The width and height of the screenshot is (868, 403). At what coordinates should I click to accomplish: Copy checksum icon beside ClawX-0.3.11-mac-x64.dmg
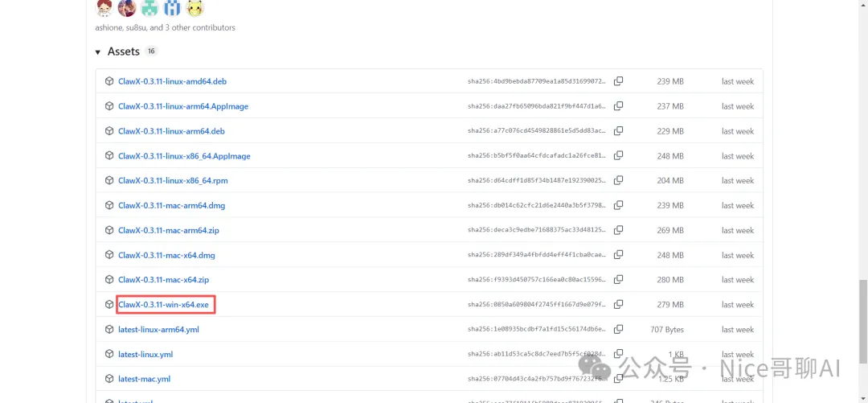coord(618,255)
